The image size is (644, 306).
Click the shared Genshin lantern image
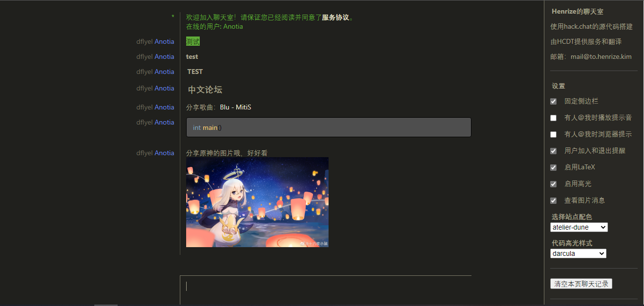click(257, 202)
